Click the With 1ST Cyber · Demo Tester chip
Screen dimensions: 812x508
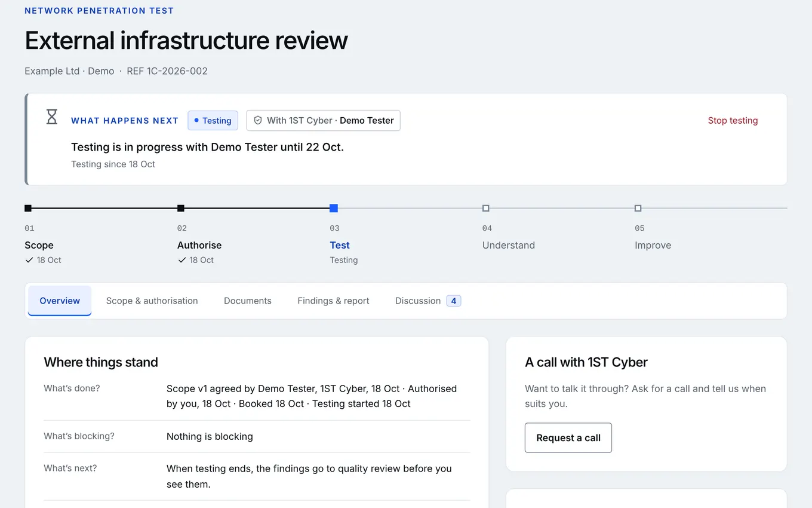[323, 120]
